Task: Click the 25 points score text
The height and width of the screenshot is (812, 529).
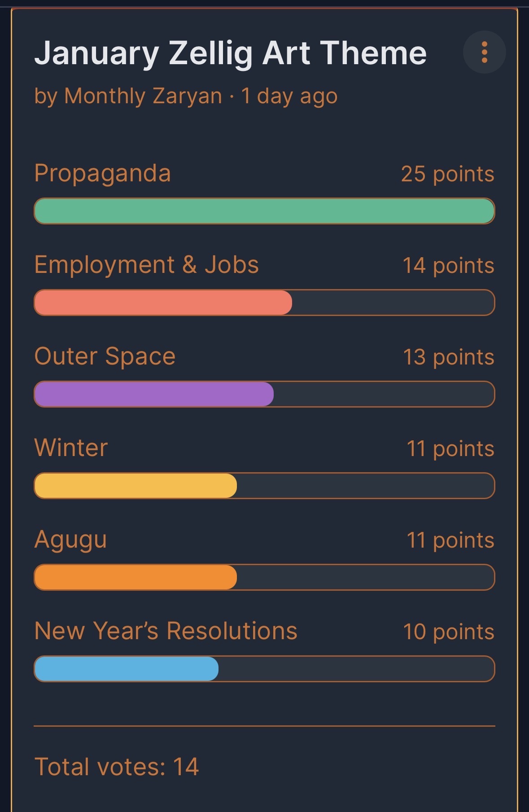Action: point(447,174)
